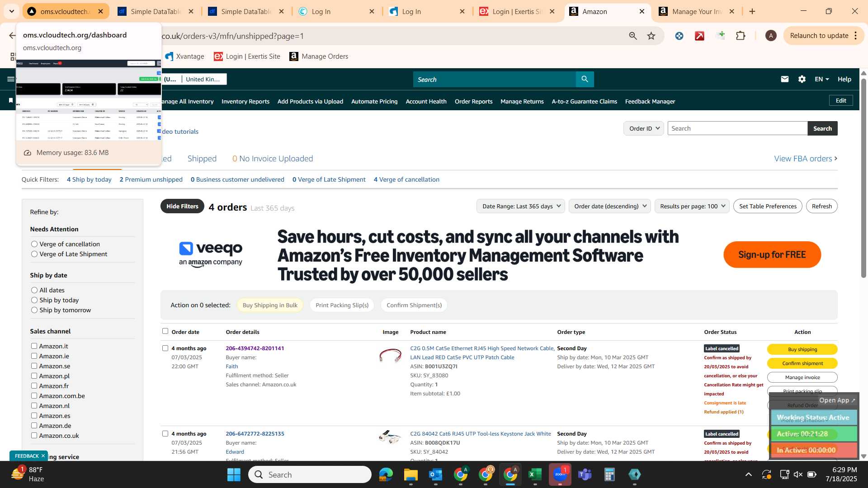
Task: Open Chrome three-dot menu
Action: [x=856, y=36]
